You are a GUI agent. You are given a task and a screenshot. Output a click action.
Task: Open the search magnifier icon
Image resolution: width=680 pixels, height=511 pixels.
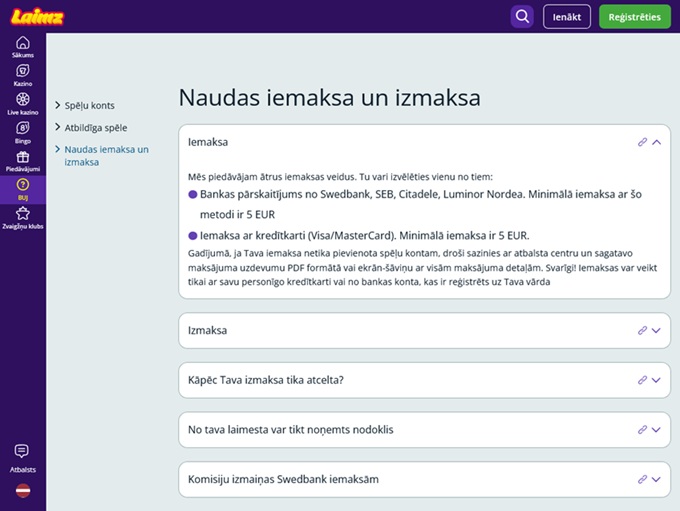(522, 16)
